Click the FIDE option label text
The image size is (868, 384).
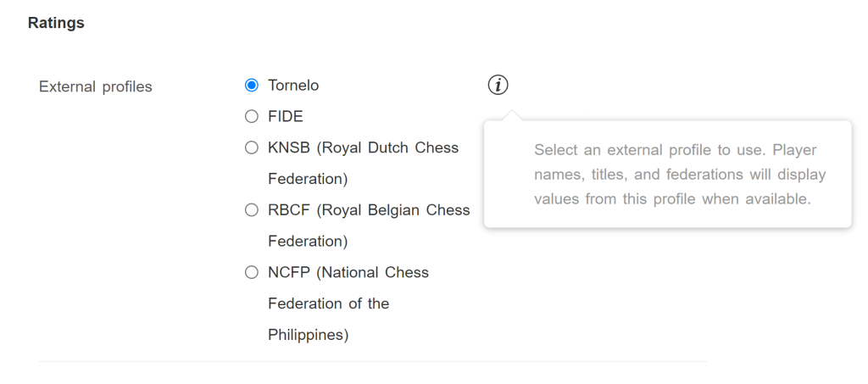tap(286, 117)
